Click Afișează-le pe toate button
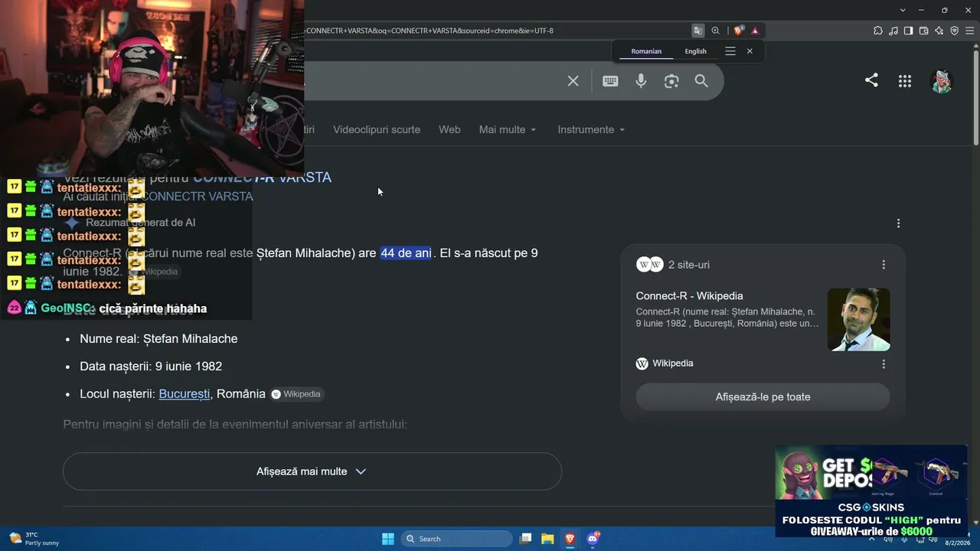Screen dimensions: 980x551 click(763, 397)
